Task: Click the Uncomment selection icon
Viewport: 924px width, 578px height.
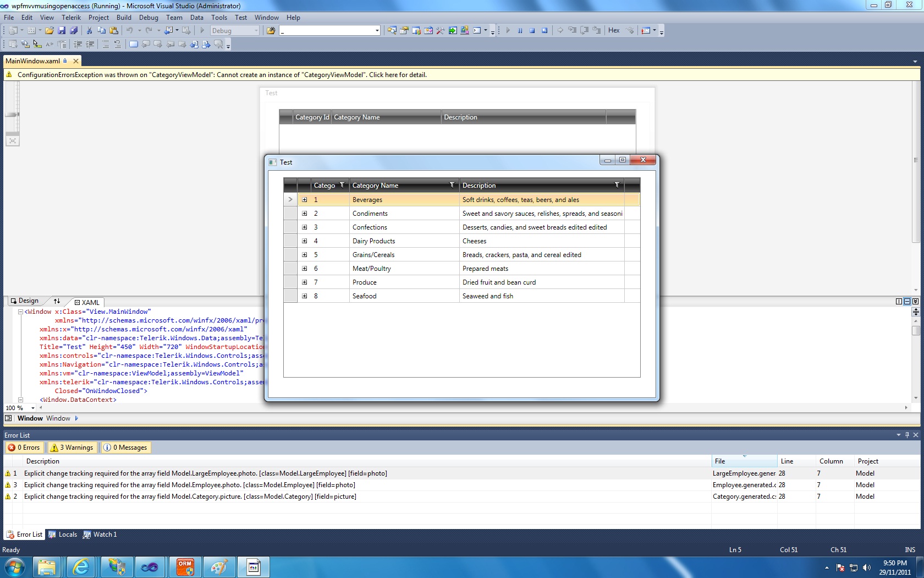Action: 118,45
